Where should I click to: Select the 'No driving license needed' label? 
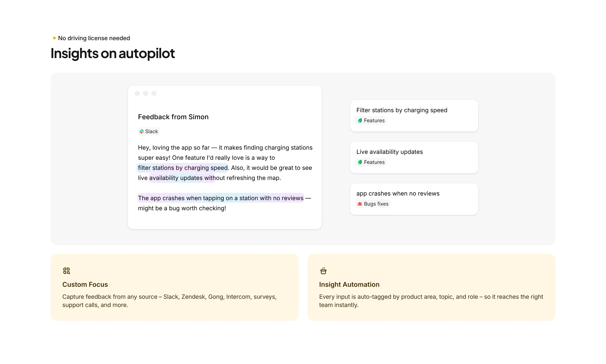(x=94, y=38)
